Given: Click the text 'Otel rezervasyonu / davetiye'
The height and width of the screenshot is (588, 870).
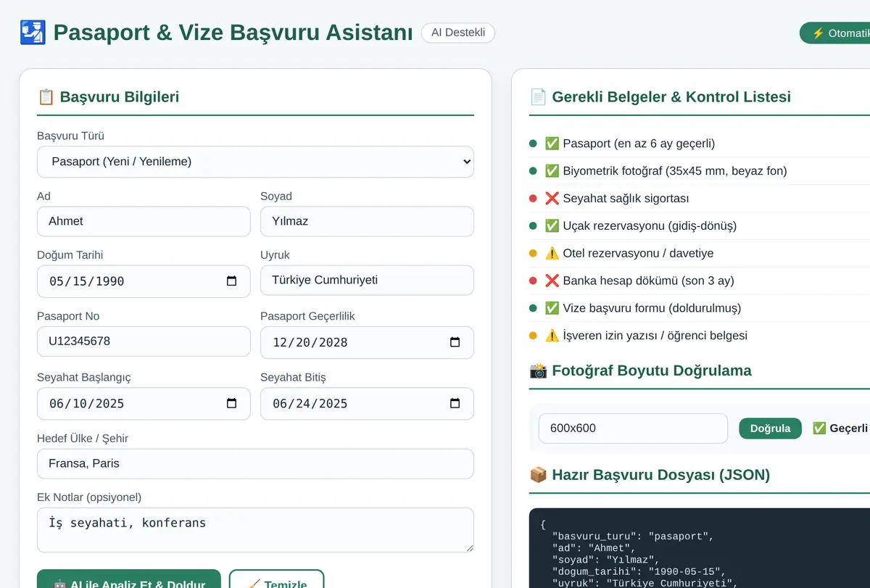Looking at the screenshot, I should click(x=638, y=254).
